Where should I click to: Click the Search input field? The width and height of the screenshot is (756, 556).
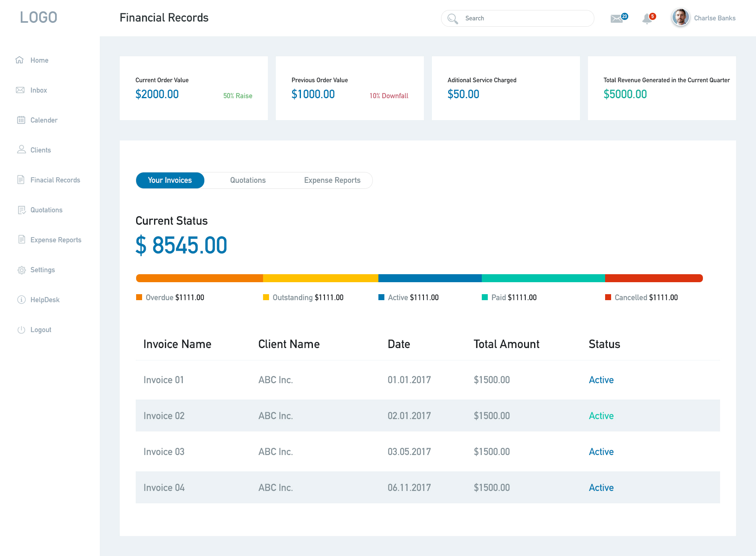tap(517, 18)
